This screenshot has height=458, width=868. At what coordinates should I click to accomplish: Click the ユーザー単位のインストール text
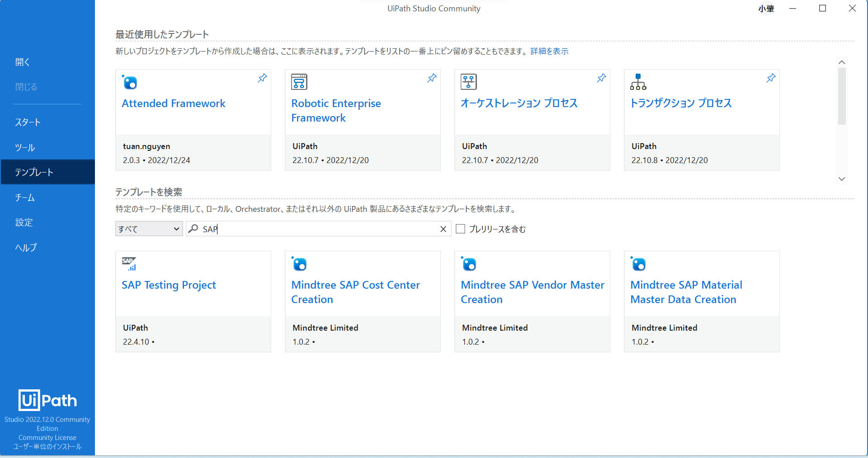tap(47, 447)
